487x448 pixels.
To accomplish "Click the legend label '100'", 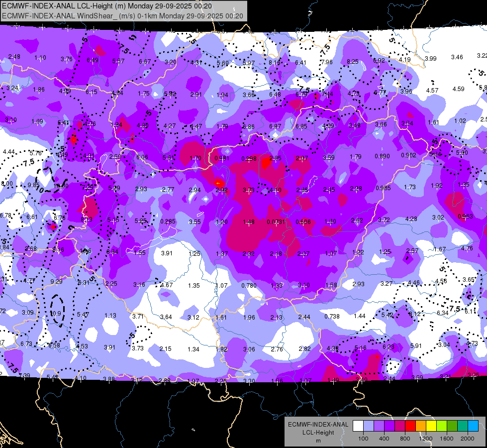I will [x=363, y=439].
